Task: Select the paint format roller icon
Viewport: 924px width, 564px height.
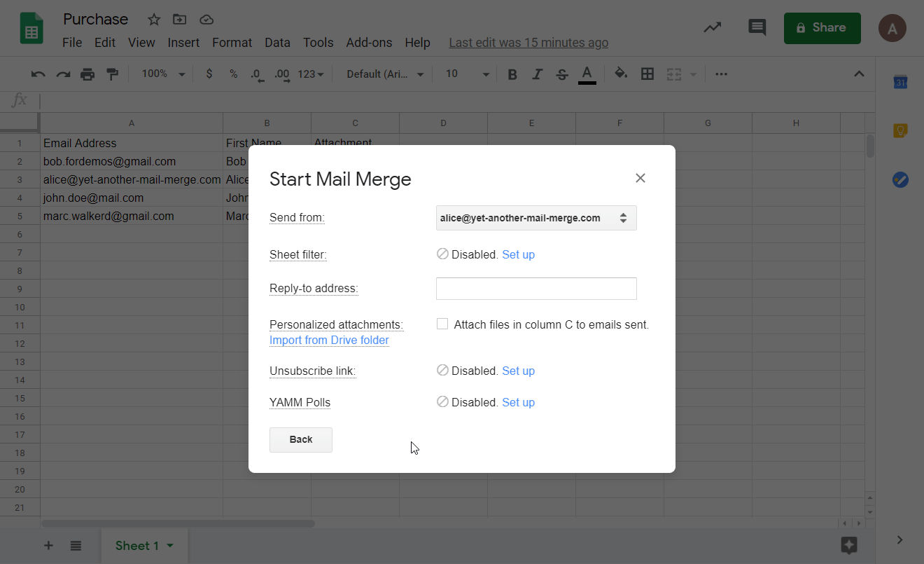Action: (112, 74)
